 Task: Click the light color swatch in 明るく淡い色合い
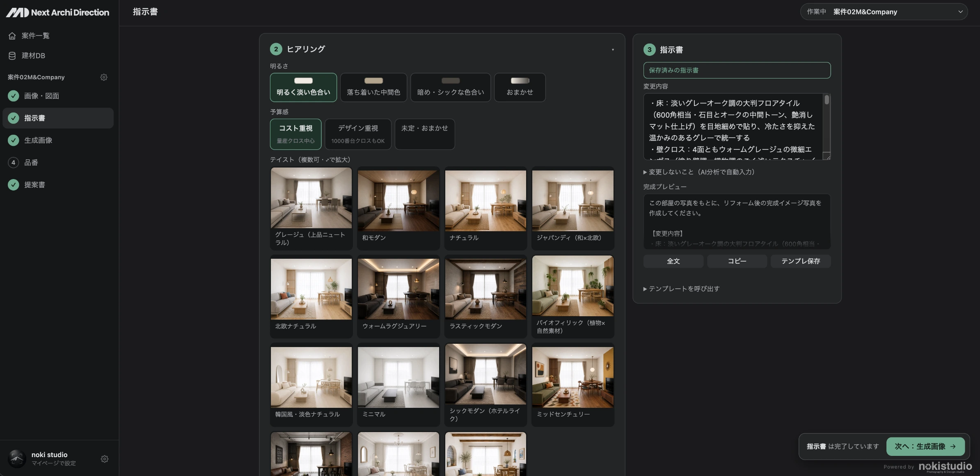(x=303, y=81)
